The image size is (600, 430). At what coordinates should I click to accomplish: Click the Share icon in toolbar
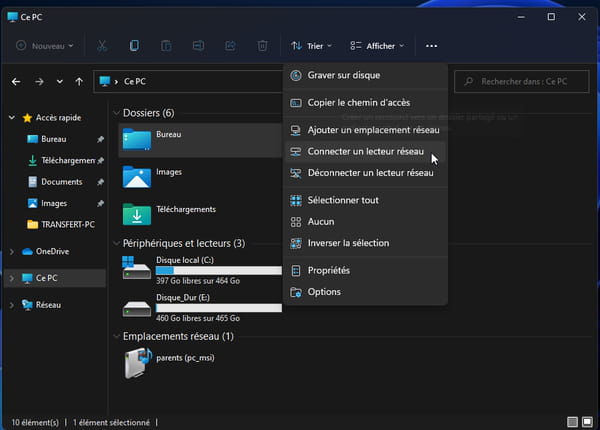[230, 46]
